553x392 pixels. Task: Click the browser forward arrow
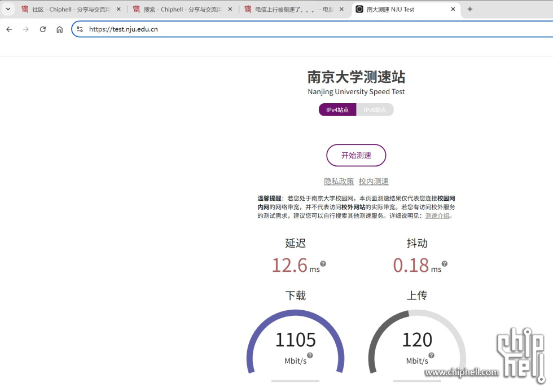pos(26,29)
